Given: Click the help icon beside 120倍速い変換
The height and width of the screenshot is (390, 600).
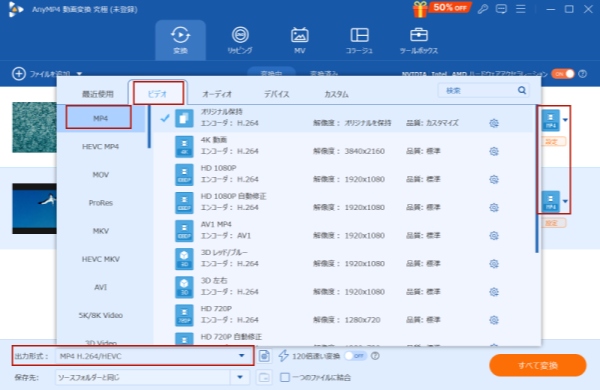Looking at the screenshot, I should (375, 356).
